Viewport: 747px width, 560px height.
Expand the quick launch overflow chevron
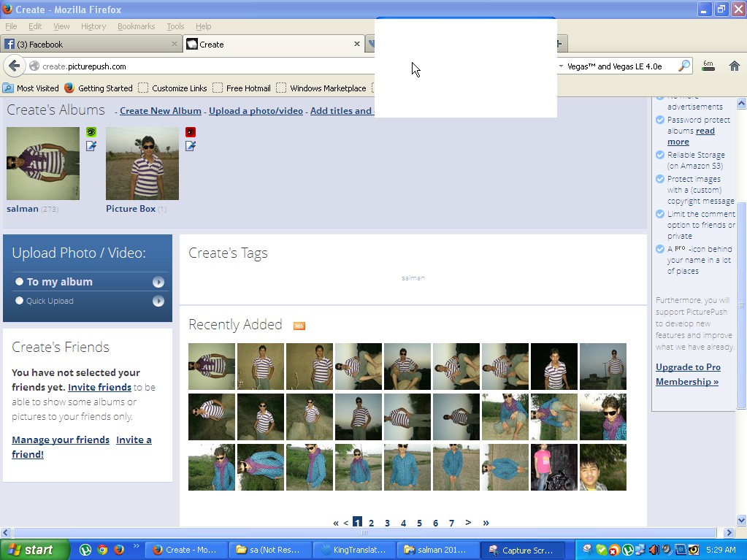(x=137, y=545)
